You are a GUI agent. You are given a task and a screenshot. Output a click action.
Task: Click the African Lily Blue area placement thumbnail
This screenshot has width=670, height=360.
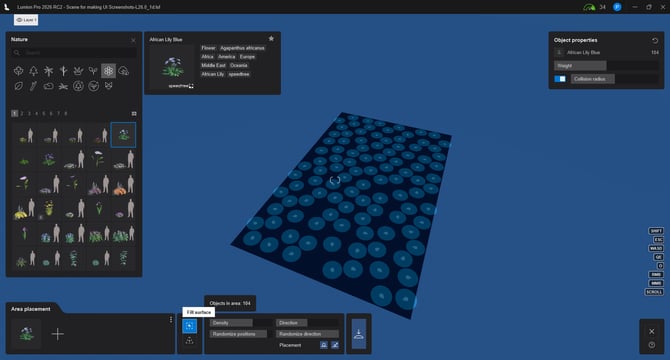tap(26, 334)
